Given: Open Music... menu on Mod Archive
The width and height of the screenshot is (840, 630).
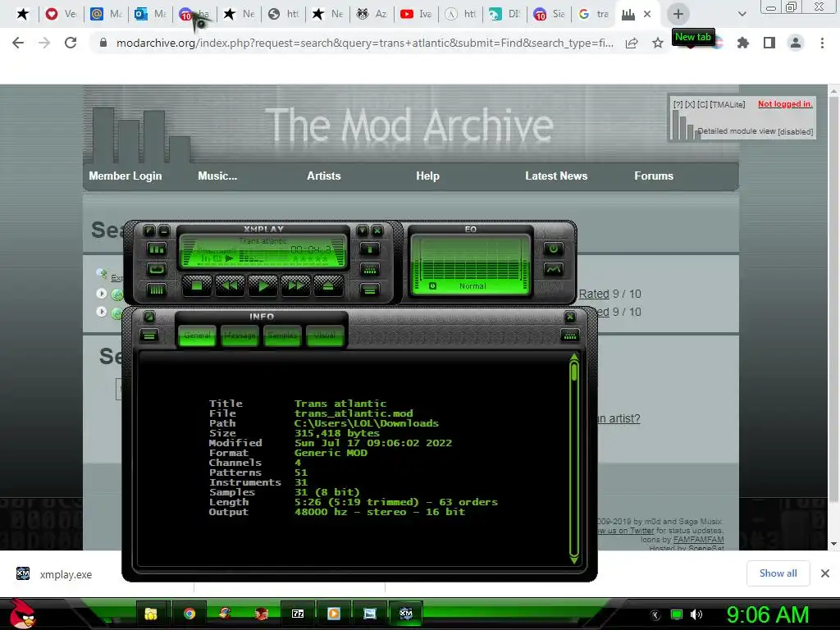Looking at the screenshot, I should [217, 176].
